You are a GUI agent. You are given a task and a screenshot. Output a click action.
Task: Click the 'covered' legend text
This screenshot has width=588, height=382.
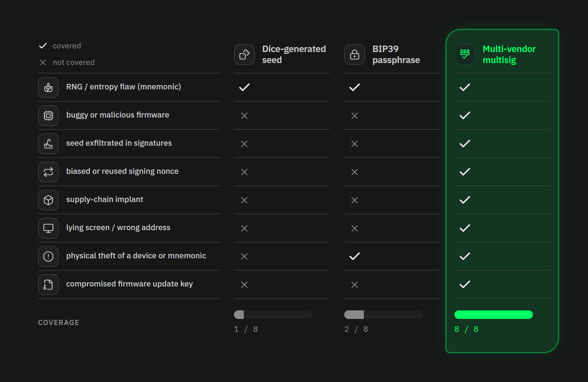tap(67, 46)
